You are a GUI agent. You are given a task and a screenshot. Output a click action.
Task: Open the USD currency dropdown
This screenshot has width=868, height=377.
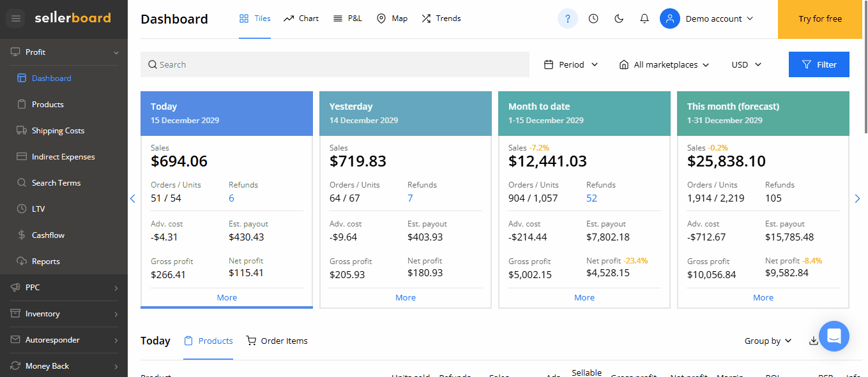[747, 64]
